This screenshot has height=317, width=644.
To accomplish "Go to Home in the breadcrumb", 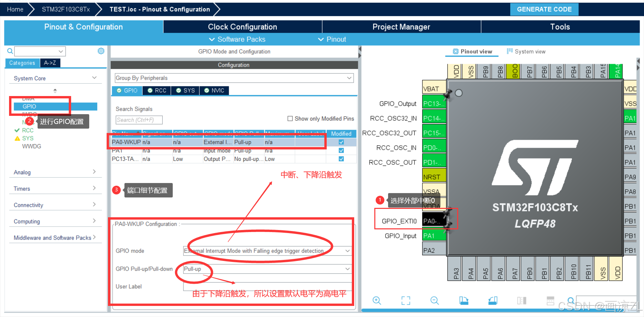I will tap(15, 9).
